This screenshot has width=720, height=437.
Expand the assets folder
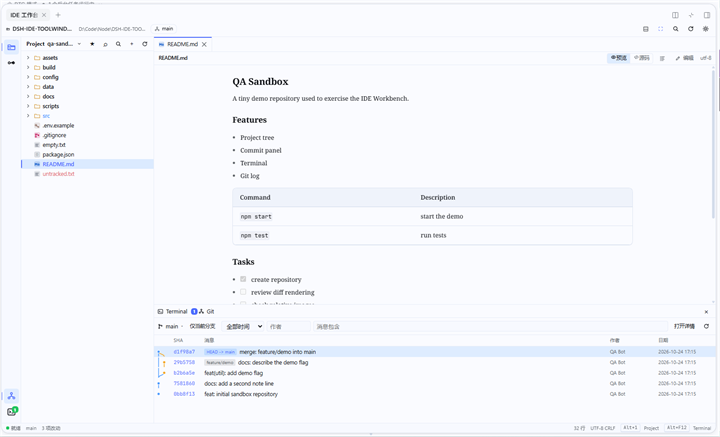click(28, 58)
